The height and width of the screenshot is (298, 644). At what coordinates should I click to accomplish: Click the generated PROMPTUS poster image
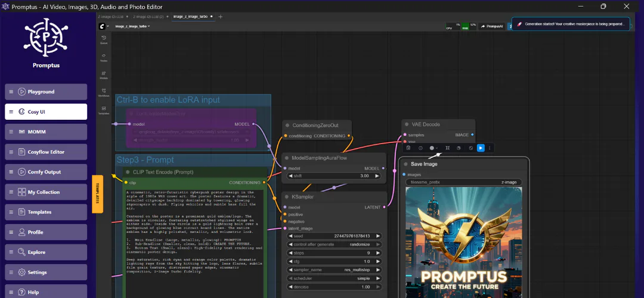click(464, 243)
